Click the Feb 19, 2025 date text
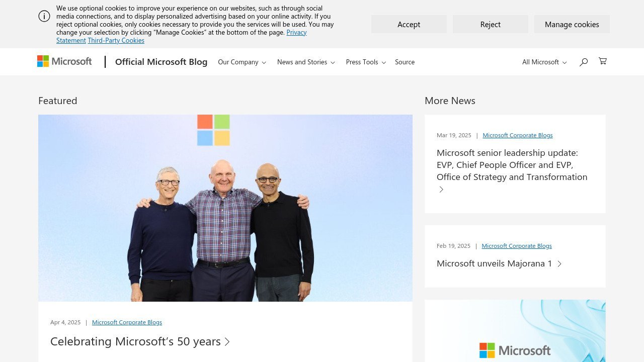644x362 pixels. point(453,246)
